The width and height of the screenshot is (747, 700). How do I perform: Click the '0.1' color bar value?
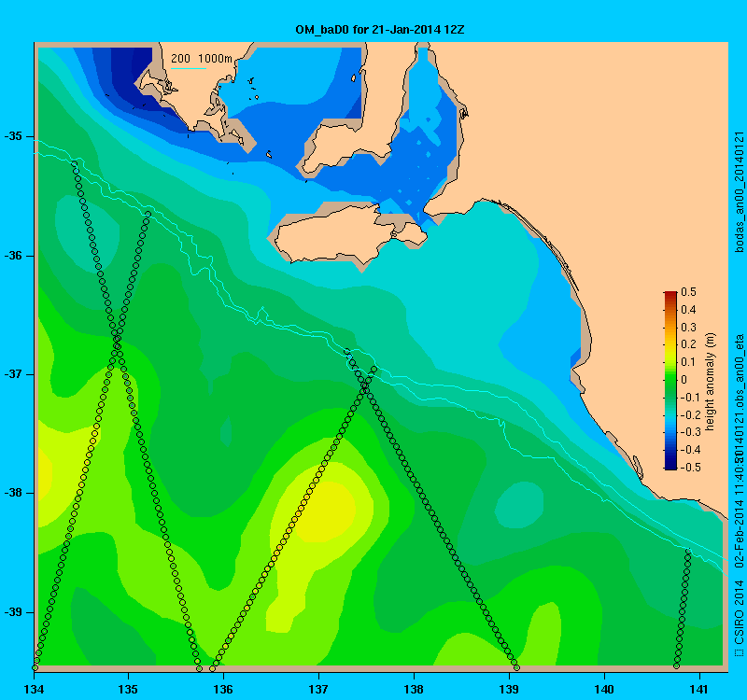pos(688,362)
